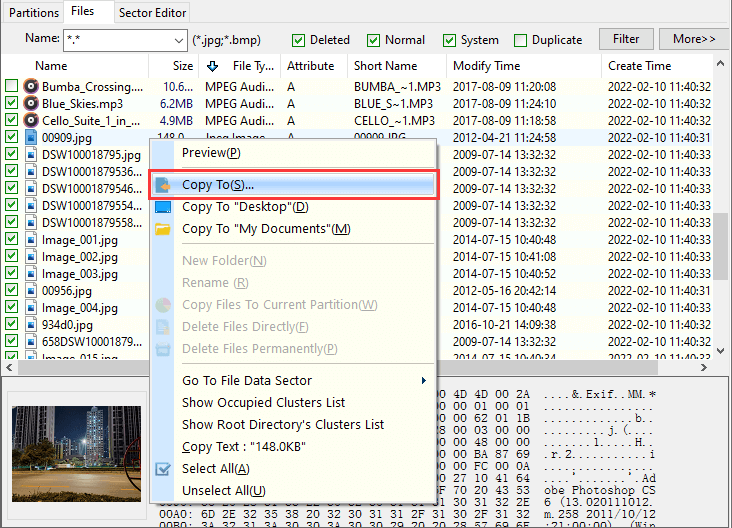Image resolution: width=732 pixels, height=528 pixels.
Task: Click the My Documents folder icon
Action: (x=163, y=229)
